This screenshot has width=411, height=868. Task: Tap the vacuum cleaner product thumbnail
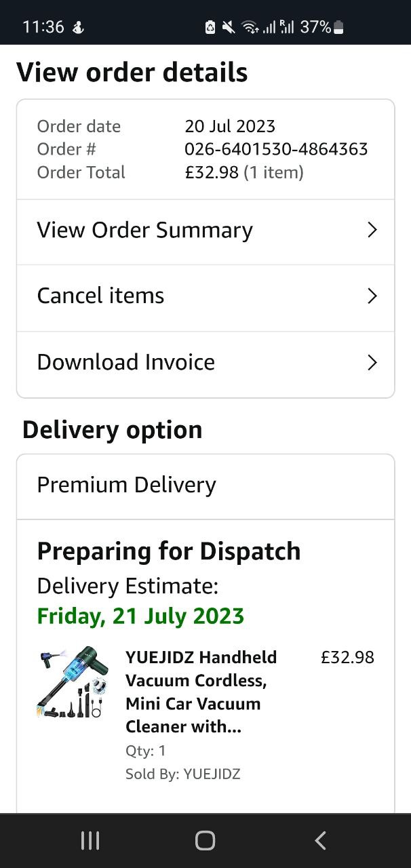73,682
